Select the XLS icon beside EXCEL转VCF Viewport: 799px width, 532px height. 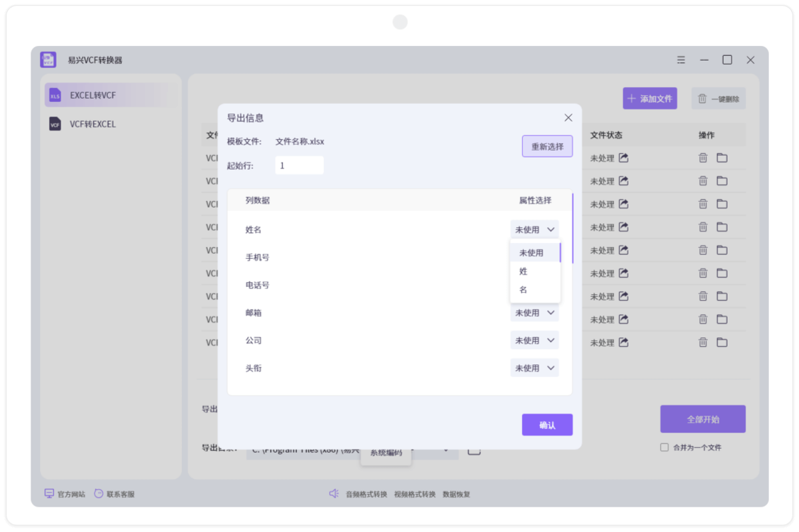[55, 95]
